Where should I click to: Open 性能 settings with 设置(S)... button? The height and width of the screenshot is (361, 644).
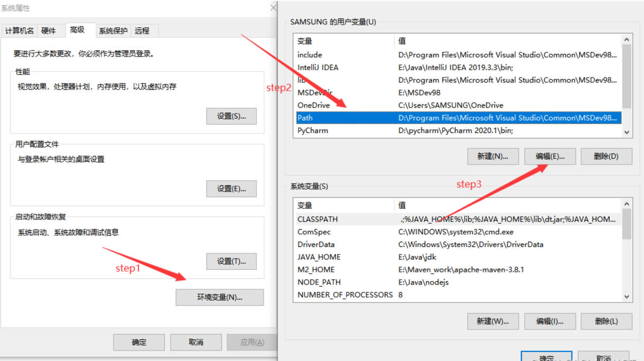point(231,116)
